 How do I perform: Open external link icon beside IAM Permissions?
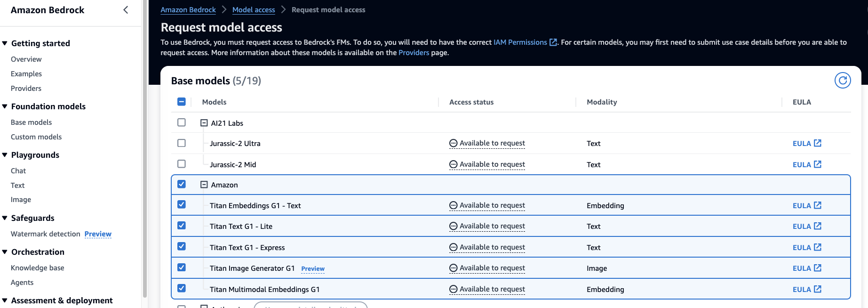(553, 42)
